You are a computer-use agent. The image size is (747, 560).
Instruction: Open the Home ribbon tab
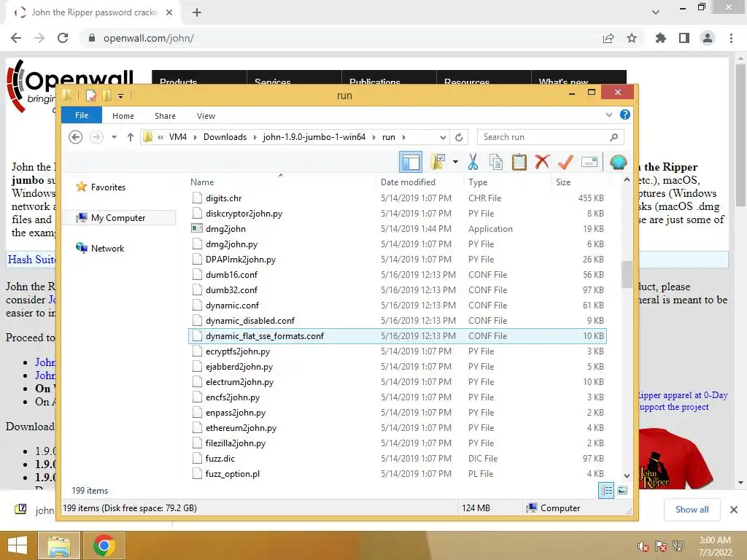click(123, 116)
